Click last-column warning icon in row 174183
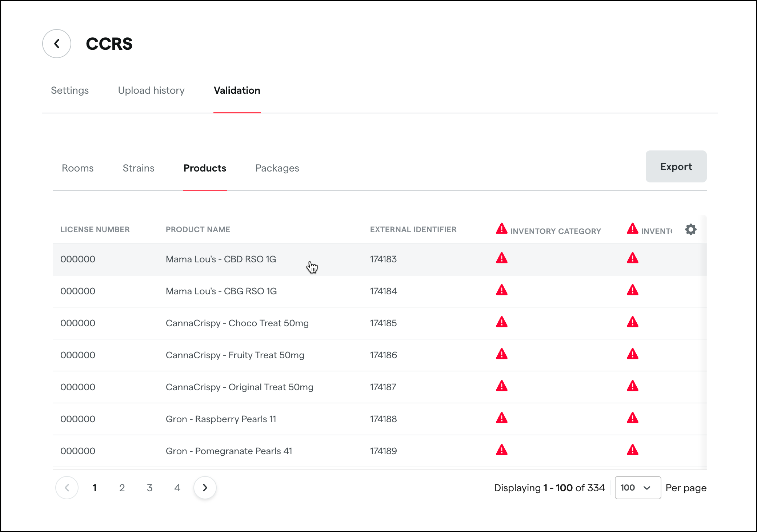The height and width of the screenshot is (532, 757). coord(632,258)
